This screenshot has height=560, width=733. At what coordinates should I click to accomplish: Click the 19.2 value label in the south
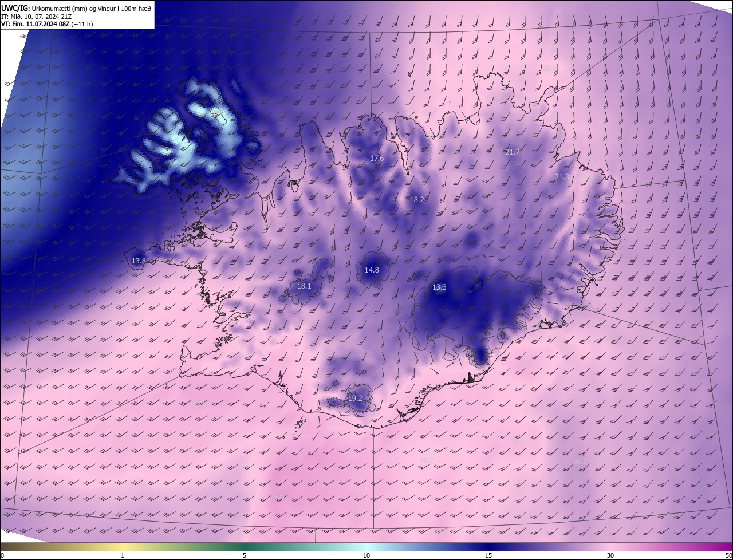(x=355, y=398)
